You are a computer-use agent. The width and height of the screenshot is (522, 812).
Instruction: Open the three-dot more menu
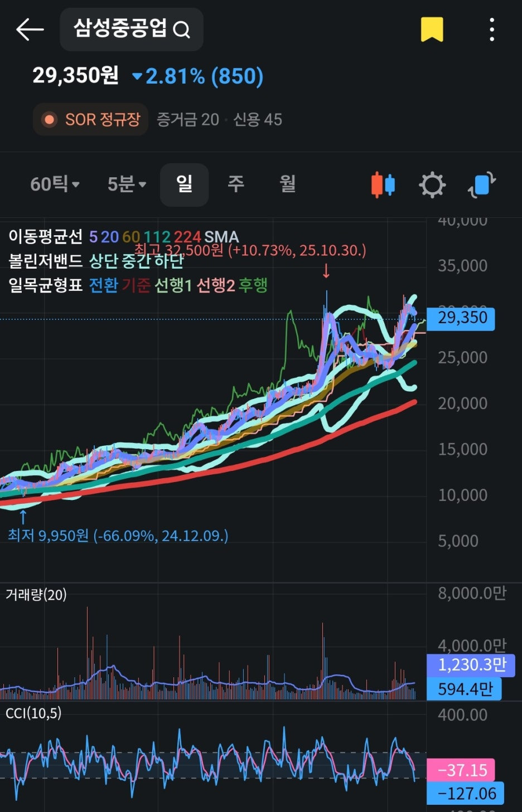(x=491, y=30)
